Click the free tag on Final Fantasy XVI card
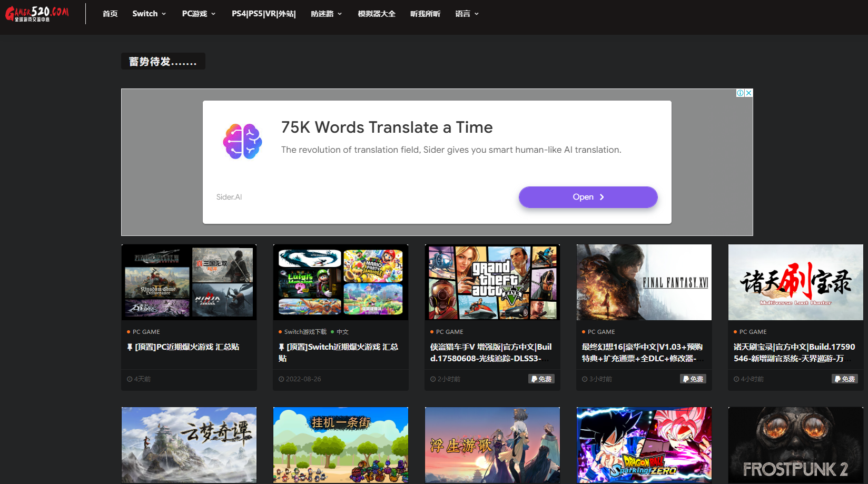868x484 pixels. tap(693, 379)
